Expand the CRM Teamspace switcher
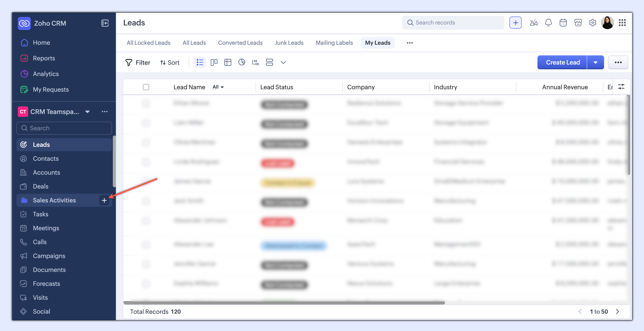644x331 pixels. click(87, 112)
